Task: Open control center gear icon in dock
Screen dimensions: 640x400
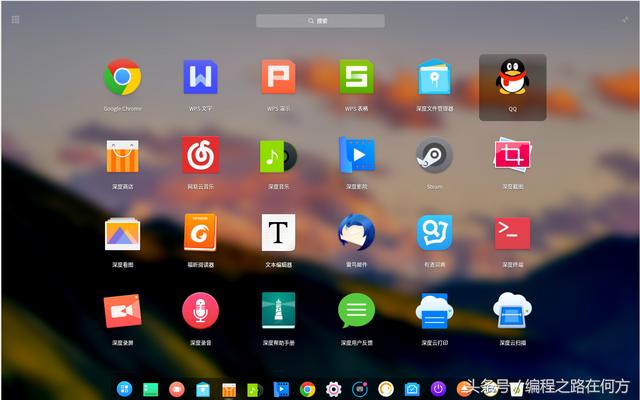Action: click(x=333, y=389)
